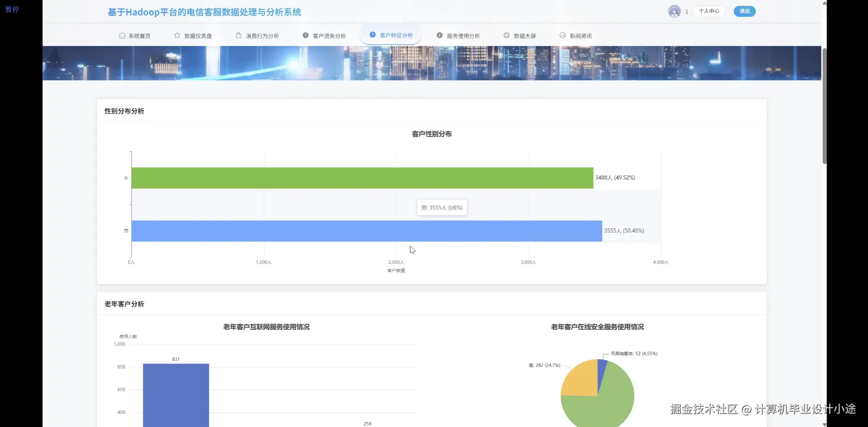Click the 259 bar value label
Viewport: 868px width, 427px height.
click(x=367, y=424)
